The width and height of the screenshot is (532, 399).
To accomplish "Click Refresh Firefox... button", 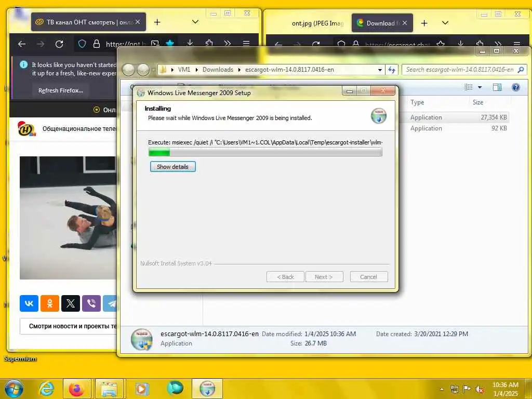I will coord(61,90).
